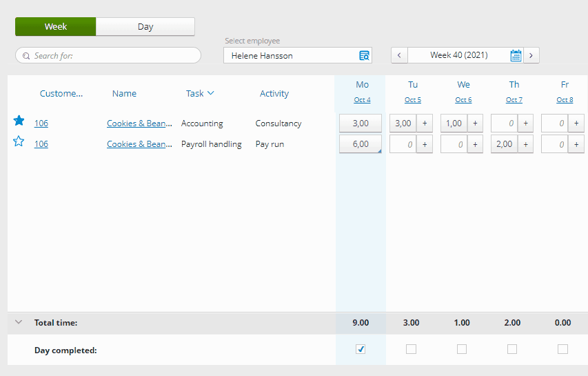
Task: Open Oct 6 date link under Wednesday
Action: [463, 100]
